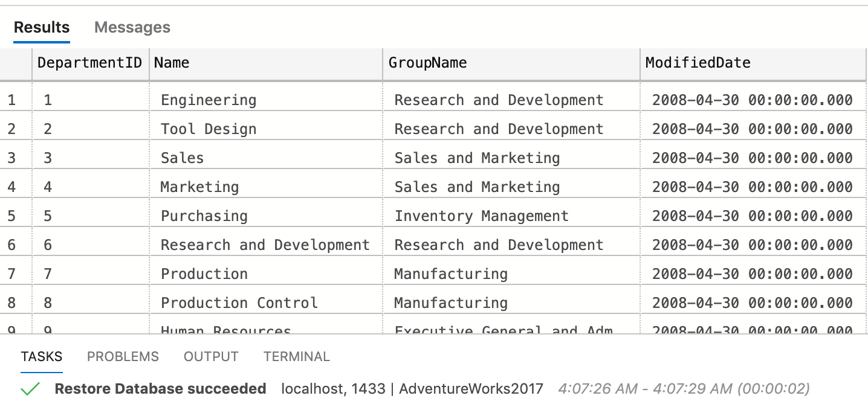Click the green Restore Database success checkmark
868x413 pixels.
(x=30, y=389)
